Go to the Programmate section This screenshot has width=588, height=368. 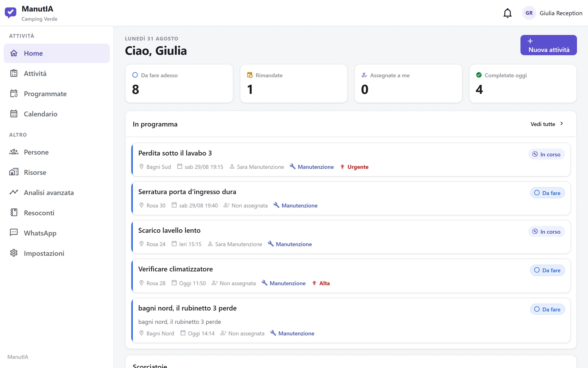[x=57, y=94]
